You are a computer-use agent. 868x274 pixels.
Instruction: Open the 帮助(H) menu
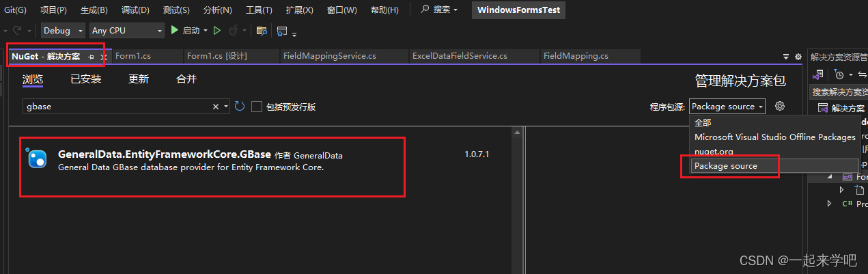point(385,10)
